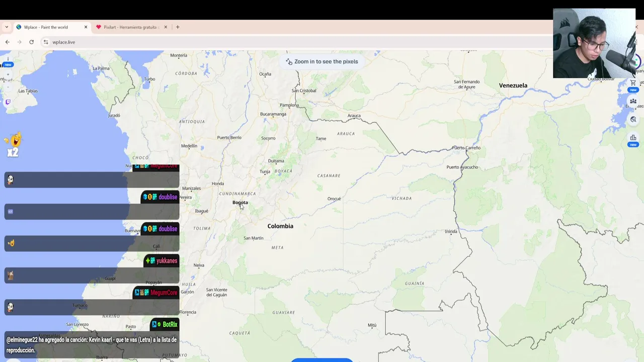Click the Medellin city label
Viewport: 644px width, 362px height.
point(189,146)
